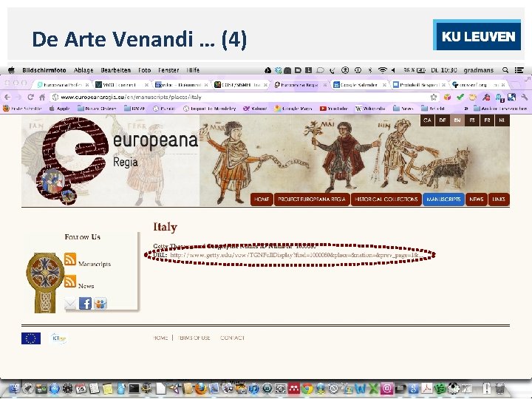Click the TERMS OF USE footer link

(194, 338)
